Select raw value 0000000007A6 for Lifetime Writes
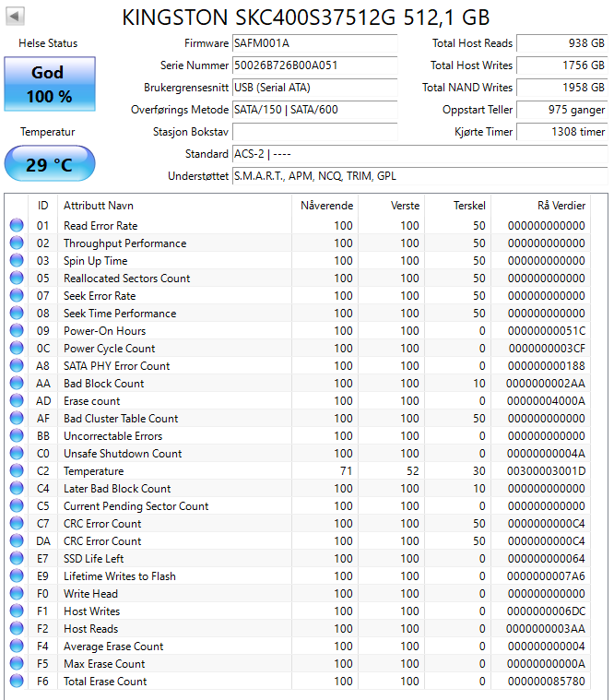The width and height of the screenshot is (614, 700). tap(546, 576)
